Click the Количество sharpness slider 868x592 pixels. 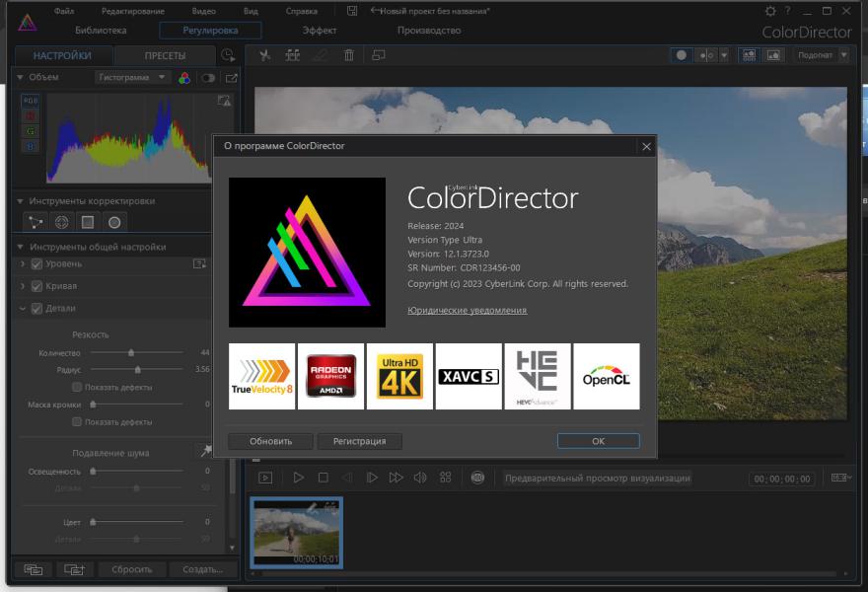point(137,352)
